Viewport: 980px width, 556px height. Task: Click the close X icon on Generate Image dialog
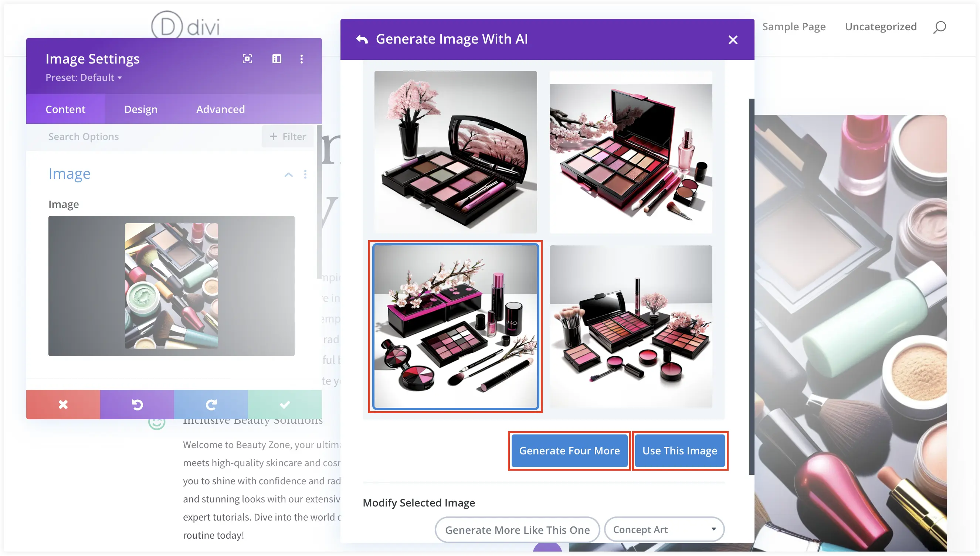733,39
